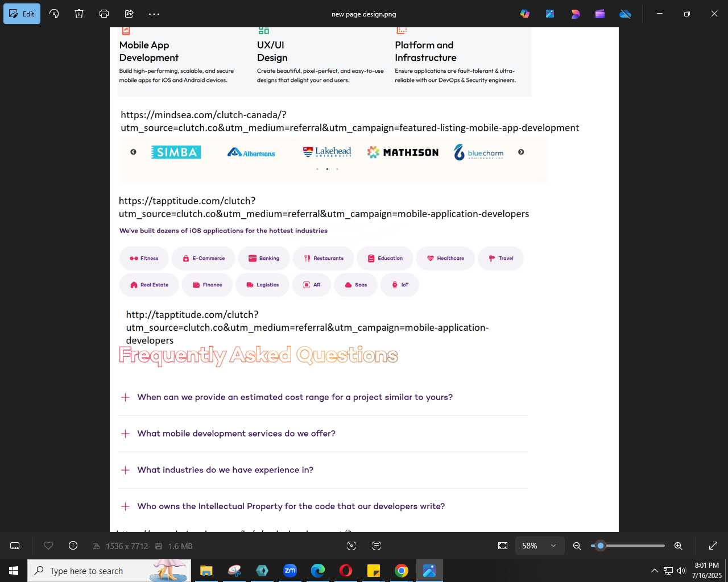The image size is (728, 582).
Task: Rotate the image with the rotate icon
Action: click(54, 14)
